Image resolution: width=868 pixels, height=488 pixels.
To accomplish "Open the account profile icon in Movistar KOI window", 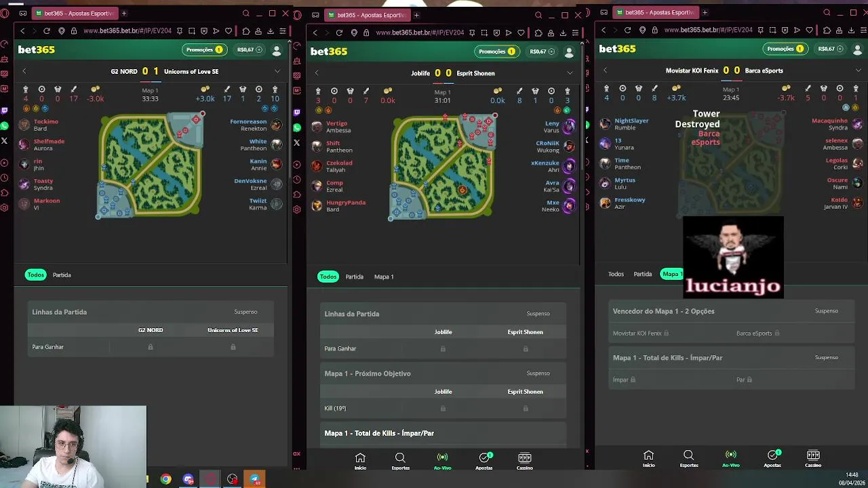I will [x=857, y=49].
